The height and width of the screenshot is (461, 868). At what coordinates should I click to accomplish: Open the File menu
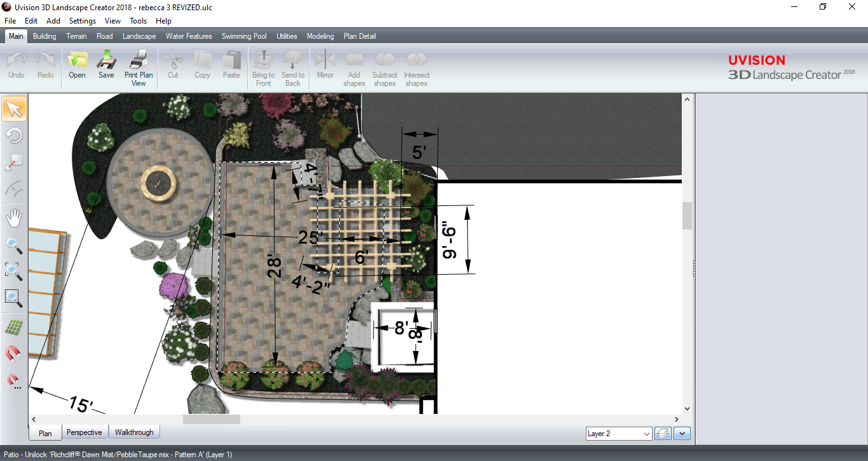coord(10,21)
